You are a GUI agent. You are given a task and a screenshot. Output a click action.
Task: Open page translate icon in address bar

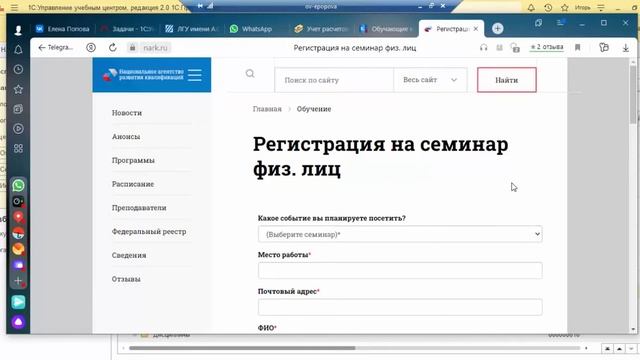pos(515,48)
